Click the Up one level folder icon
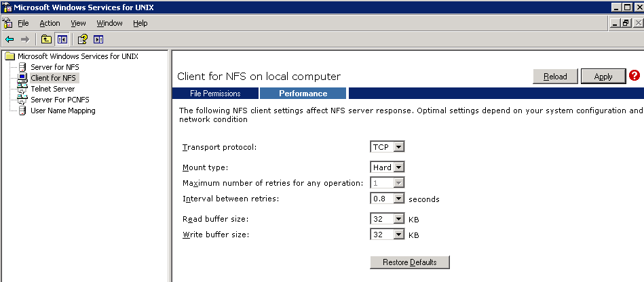Image resolution: width=644 pixels, height=282 pixels. (46, 39)
